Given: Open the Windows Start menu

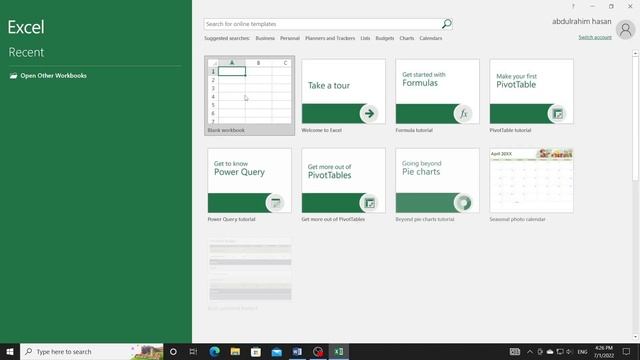Looking at the screenshot, I should point(10,351).
